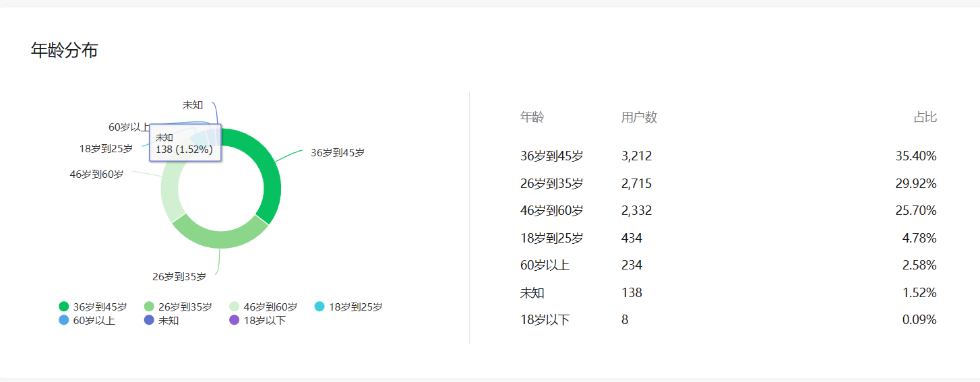The height and width of the screenshot is (382, 980).
Task: Click the pale green 46岁到60岁 donut slice
Action: tap(170, 192)
